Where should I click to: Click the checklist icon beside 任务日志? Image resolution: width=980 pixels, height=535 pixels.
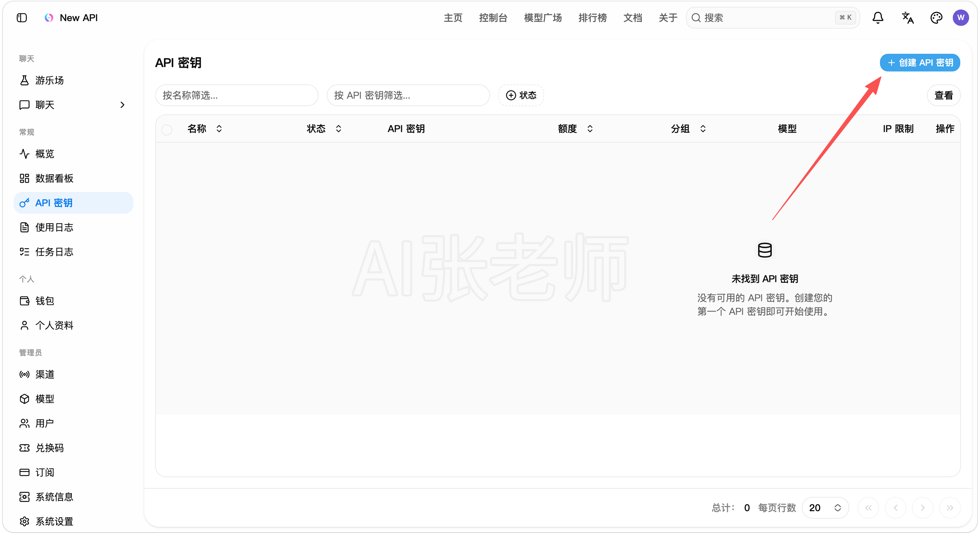24,252
